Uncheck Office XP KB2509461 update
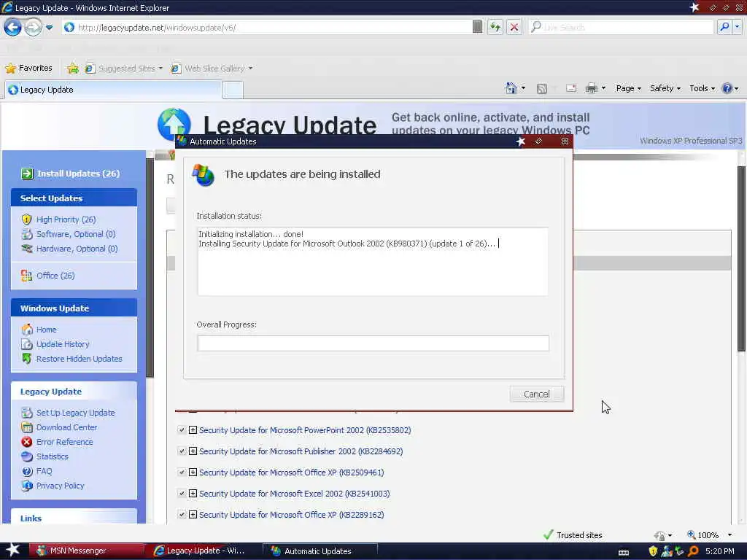Viewport: 747px width, 560px height. (x=182, y=472)
